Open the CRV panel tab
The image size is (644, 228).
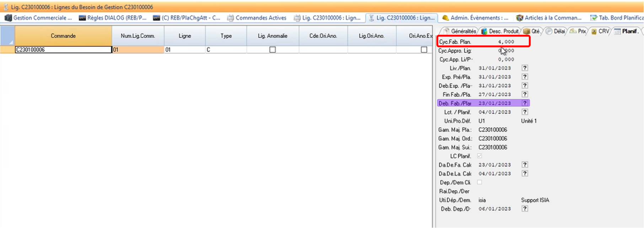pos(600,31)
